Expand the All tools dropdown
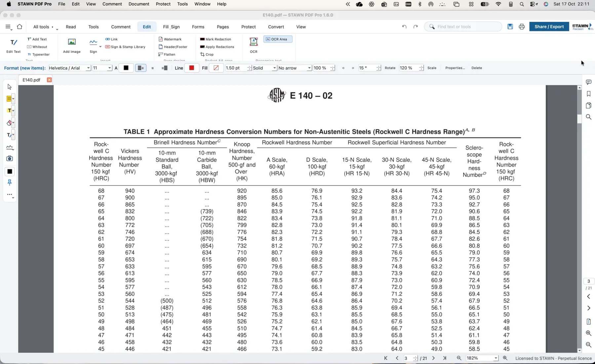The image size is (595, 364). (x=43, y=27)
